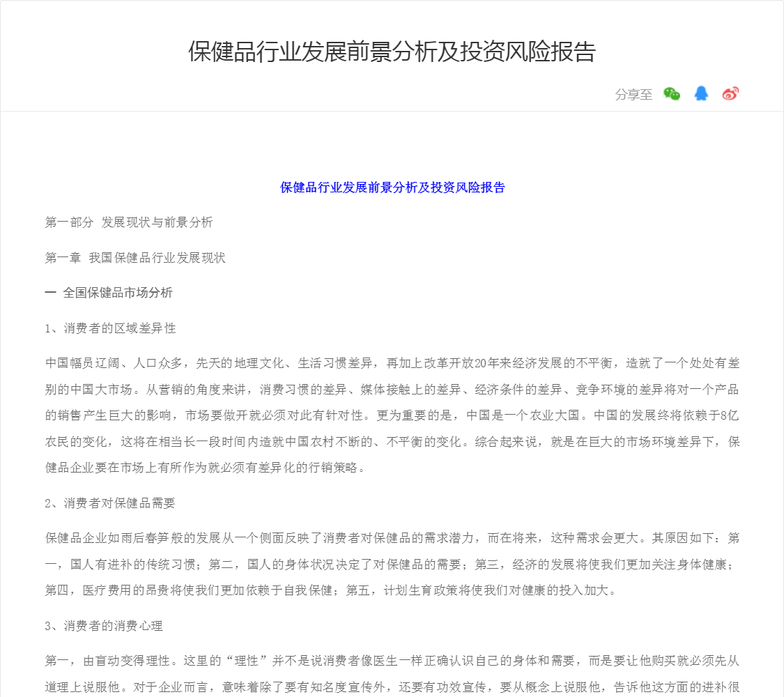784x697 pixels.
Task: Click line starting 健品企业要在市场上有所作为
Action: (x=206, y=468)
